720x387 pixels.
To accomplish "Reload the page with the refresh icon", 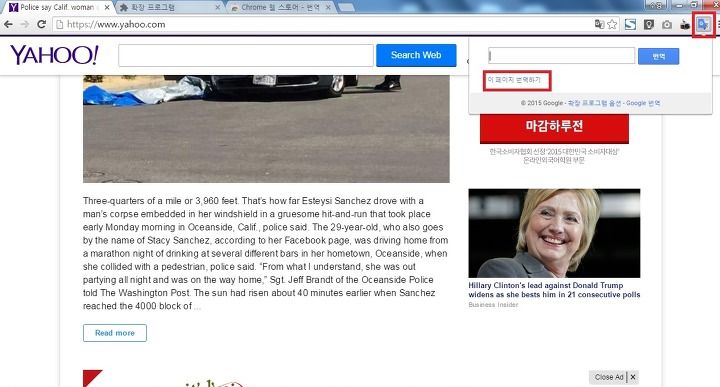I will [x=41, y=24].
